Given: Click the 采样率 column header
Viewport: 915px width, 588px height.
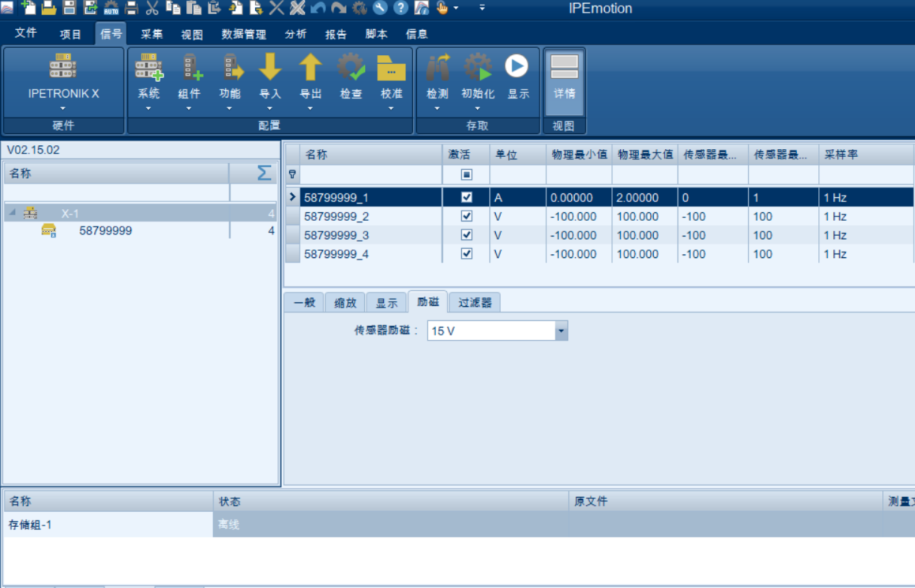Looking at the screenshot, I should (x=866, y=154).
